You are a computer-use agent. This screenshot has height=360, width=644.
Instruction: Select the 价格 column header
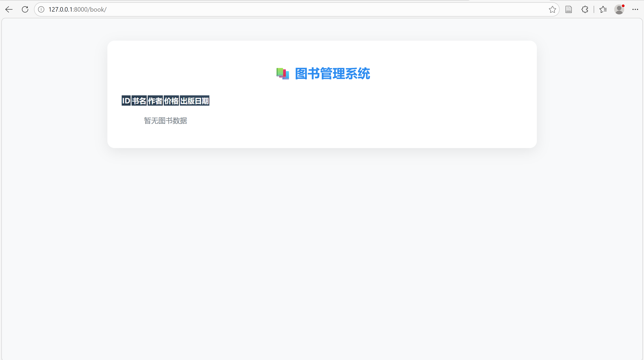171,101
